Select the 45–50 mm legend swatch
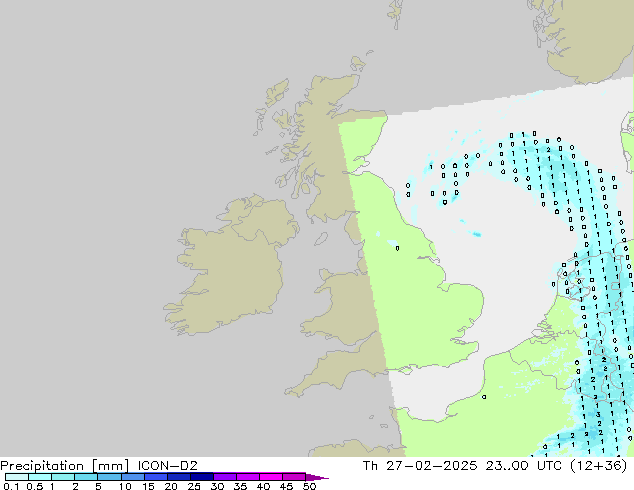 [294, 477]
